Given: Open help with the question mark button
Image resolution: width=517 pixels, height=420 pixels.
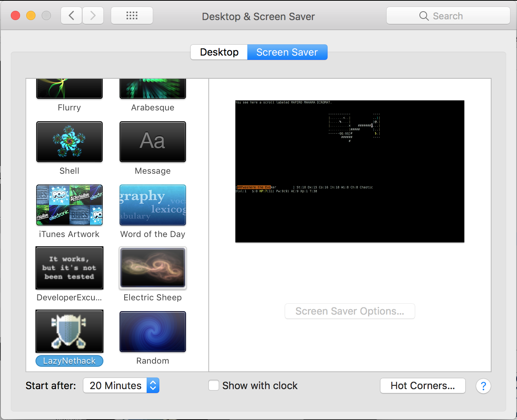Looking at the screenshot, I should pos(483,386).
